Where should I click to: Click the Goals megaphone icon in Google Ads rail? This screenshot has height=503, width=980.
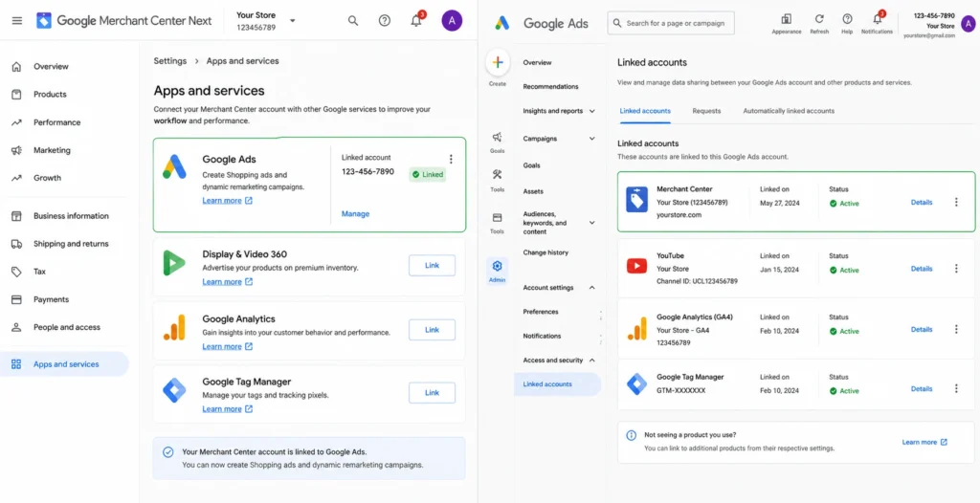[498, 137]
